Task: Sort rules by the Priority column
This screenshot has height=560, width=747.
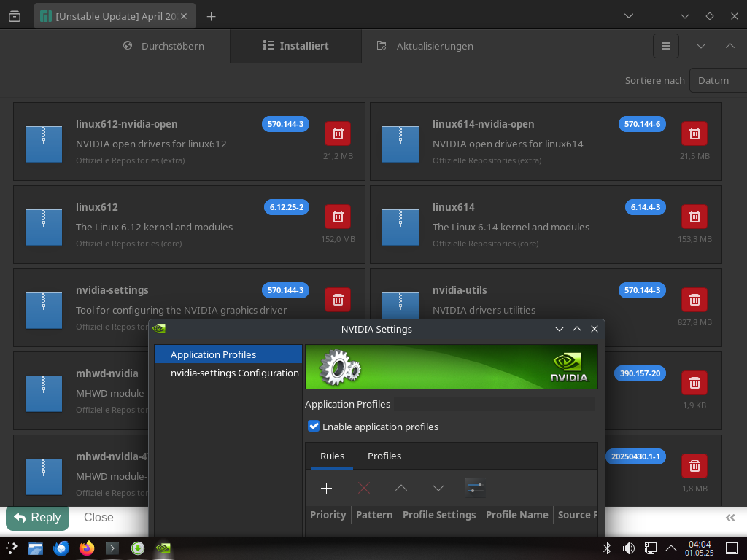Action: tap(328, 515)
